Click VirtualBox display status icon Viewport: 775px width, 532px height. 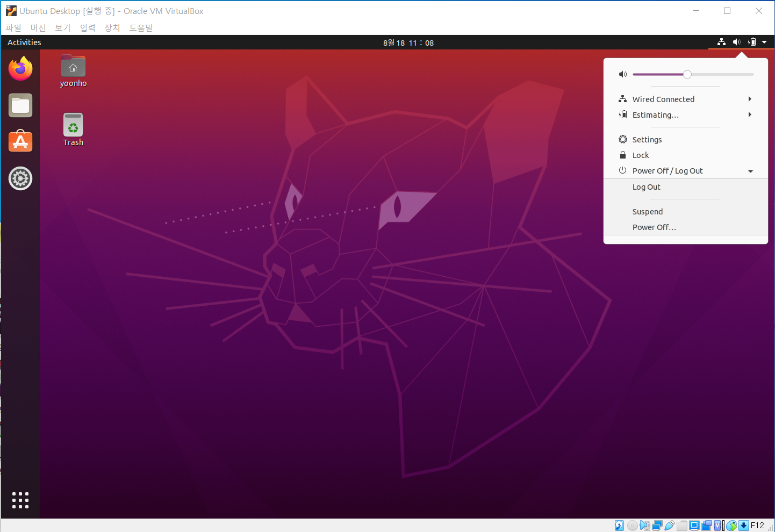pyautogui.click(x=694, y=526)
